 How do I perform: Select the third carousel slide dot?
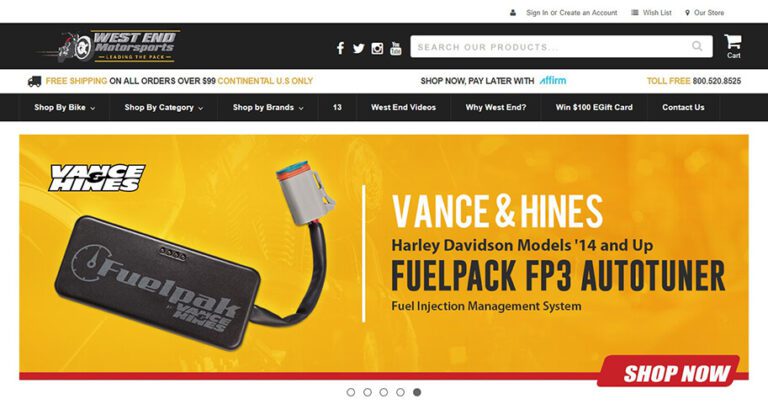pos(384,392)
